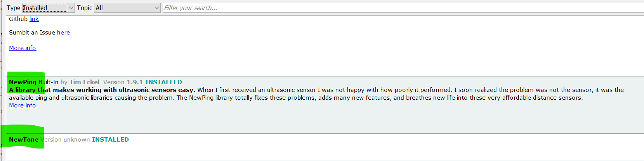Image resolution: width=644 pixels, height=161 pixels.
Task: Expand the Topic dropdown showing All
Action: 127,8
